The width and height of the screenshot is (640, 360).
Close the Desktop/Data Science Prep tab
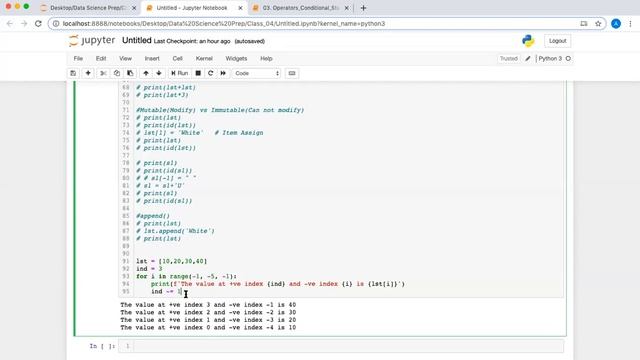click(x=134, y=8)
